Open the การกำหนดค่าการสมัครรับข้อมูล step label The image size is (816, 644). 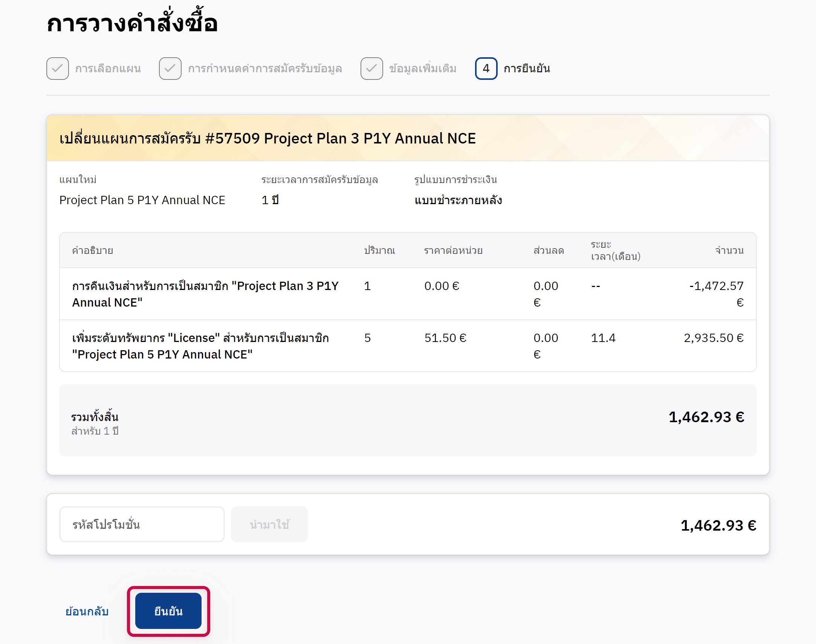pyautogui.click(x=265, y=69)
